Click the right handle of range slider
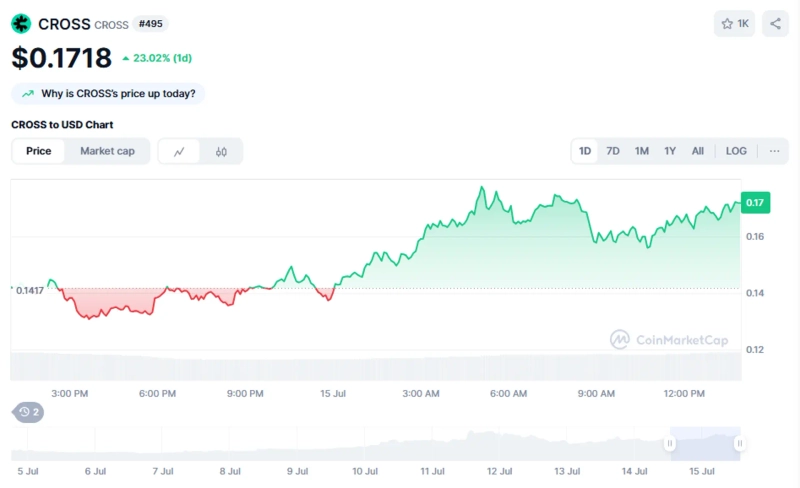Viewport: 800px width, 488px height. [739, 443]
